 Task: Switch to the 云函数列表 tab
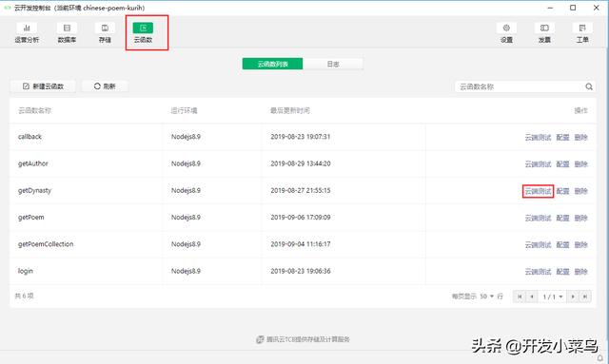click(x=273, y=64)
